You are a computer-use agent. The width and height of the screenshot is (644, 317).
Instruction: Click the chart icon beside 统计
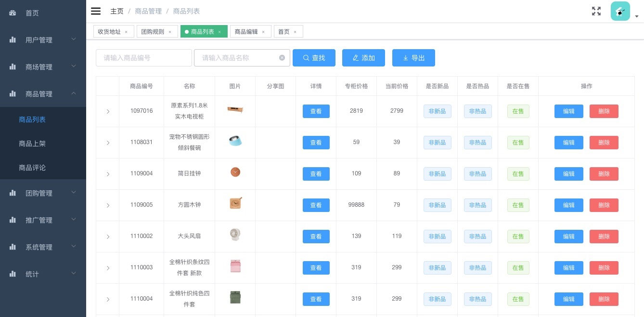(x=13, y=274)
